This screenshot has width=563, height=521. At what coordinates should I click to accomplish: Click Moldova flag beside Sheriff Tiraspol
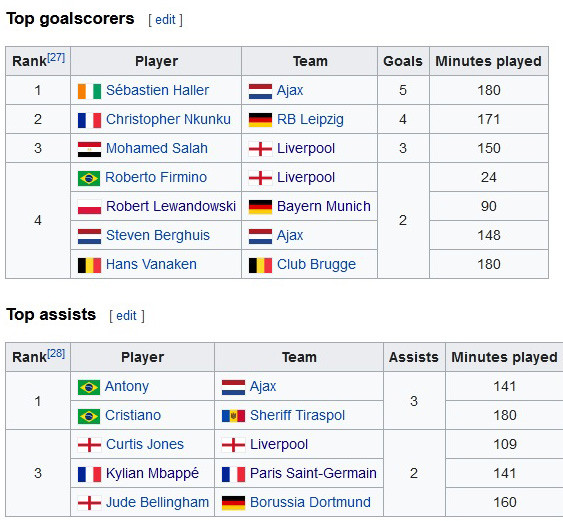click(x=233, y=416)
